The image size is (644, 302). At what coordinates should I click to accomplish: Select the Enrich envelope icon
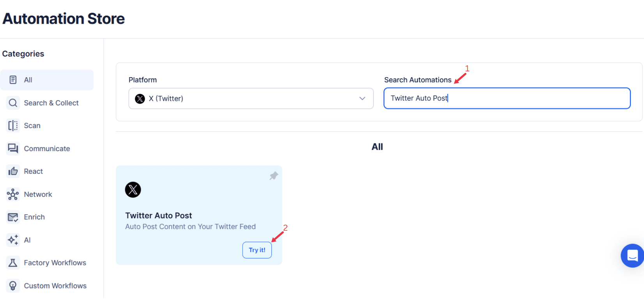pos(13,217)
